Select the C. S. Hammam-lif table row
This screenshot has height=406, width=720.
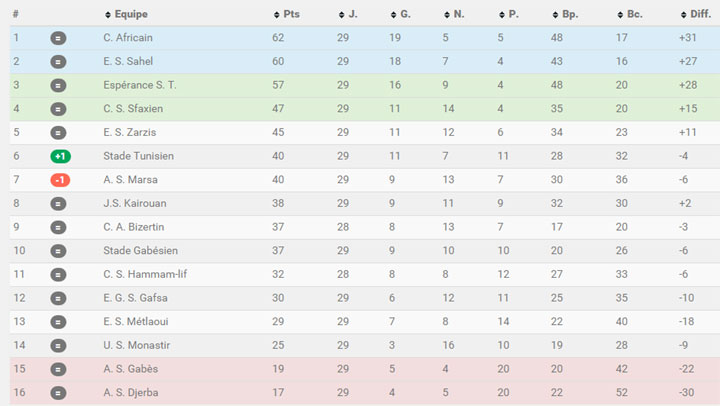pyautogui.click(x=365, y=275)
